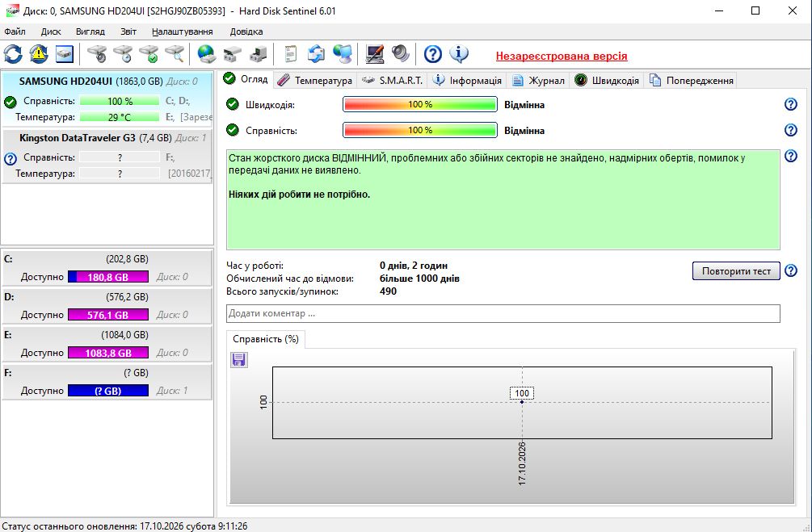Click the speaker sound toolbar icon
This screenshot has width=812, height=532.
pyautogui.click(x=400, y=54)
